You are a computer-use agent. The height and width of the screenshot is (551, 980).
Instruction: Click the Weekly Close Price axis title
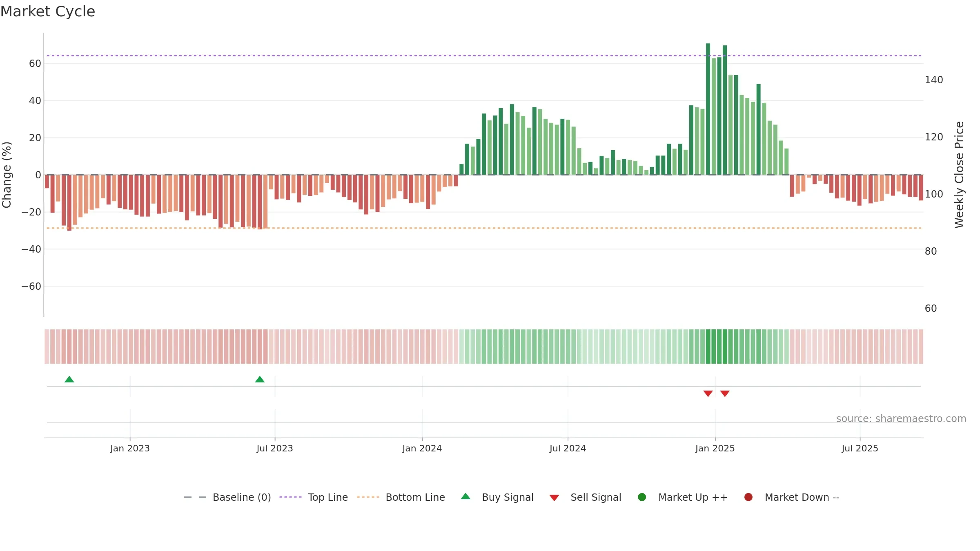pyautogui.click(x=959, y=175)
